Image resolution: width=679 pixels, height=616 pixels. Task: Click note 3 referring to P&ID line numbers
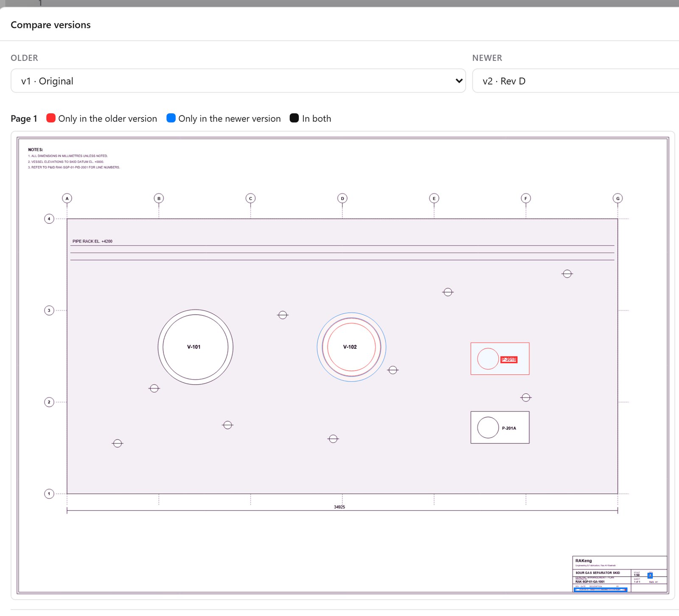(x=74, y=167)
